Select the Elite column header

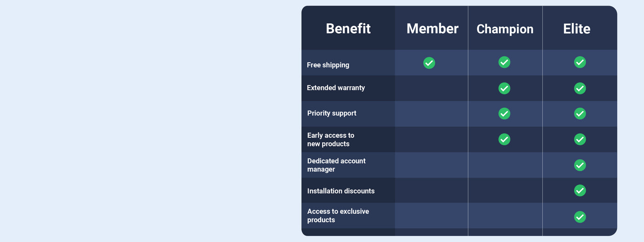(577, 29)
